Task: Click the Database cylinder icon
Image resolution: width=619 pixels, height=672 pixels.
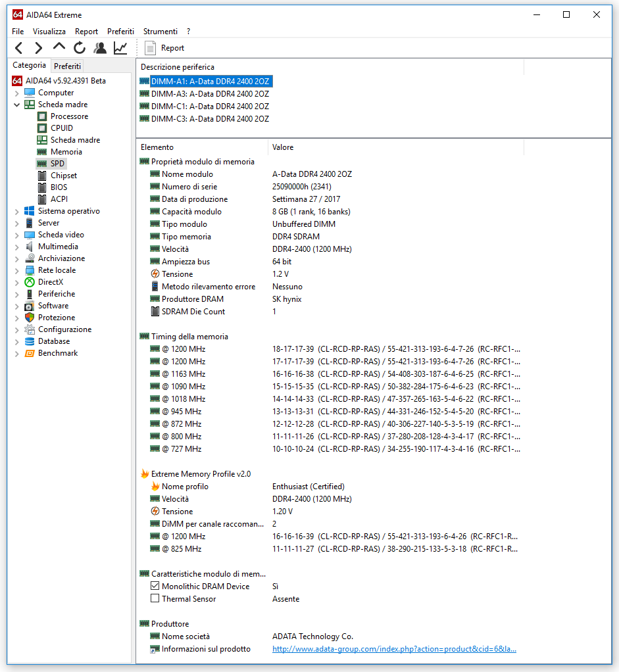Action: click(29, 341)
